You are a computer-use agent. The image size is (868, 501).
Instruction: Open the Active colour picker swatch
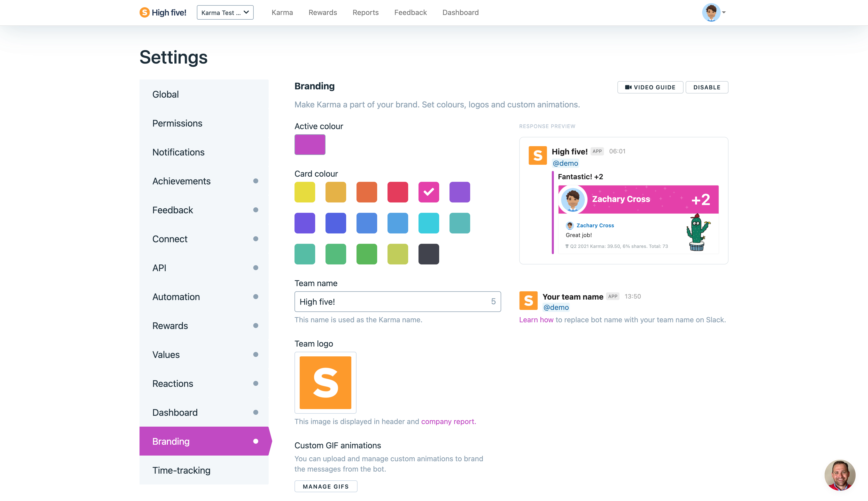click(310, 145)
